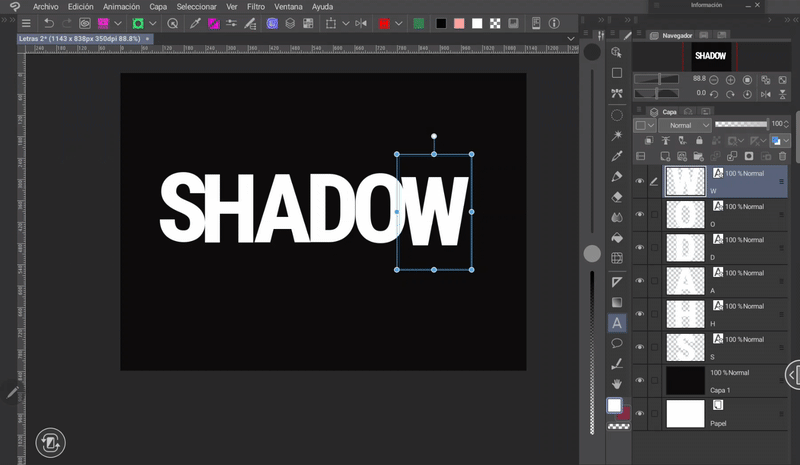Open the Filtro menu
This screenshot has height=465, width=800.
(x=256, y=6)
